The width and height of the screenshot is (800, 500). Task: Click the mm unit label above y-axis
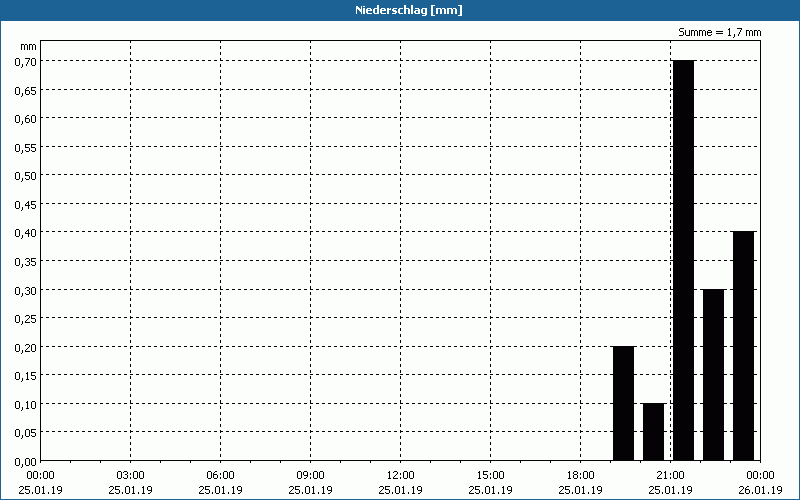tap(28, 47)
